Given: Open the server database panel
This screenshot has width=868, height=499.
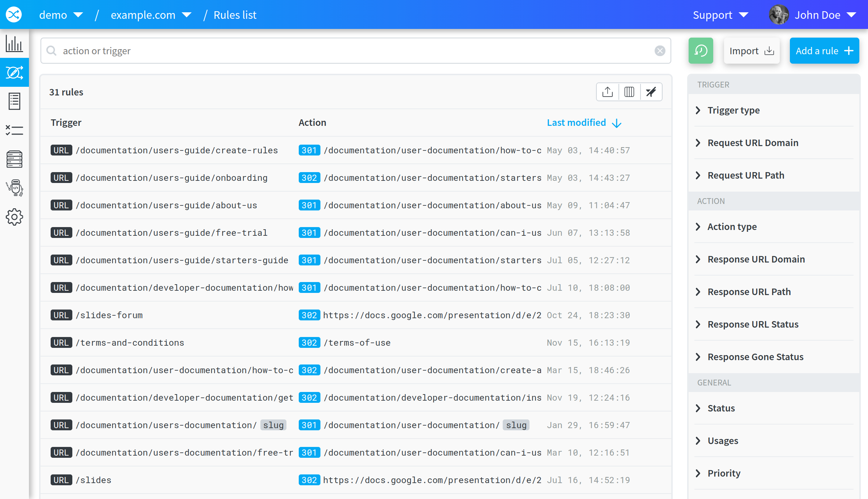Looking at the screenshot, I should [14, 159].
